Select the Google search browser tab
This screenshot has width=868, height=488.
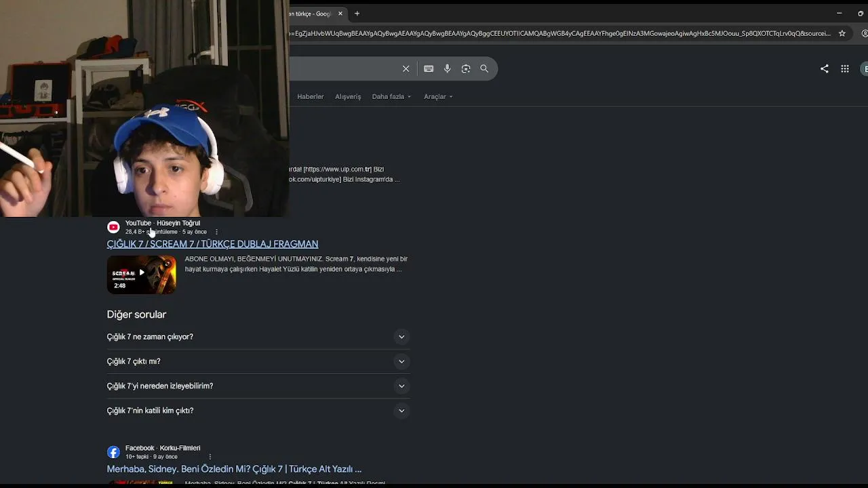(313, 14)
